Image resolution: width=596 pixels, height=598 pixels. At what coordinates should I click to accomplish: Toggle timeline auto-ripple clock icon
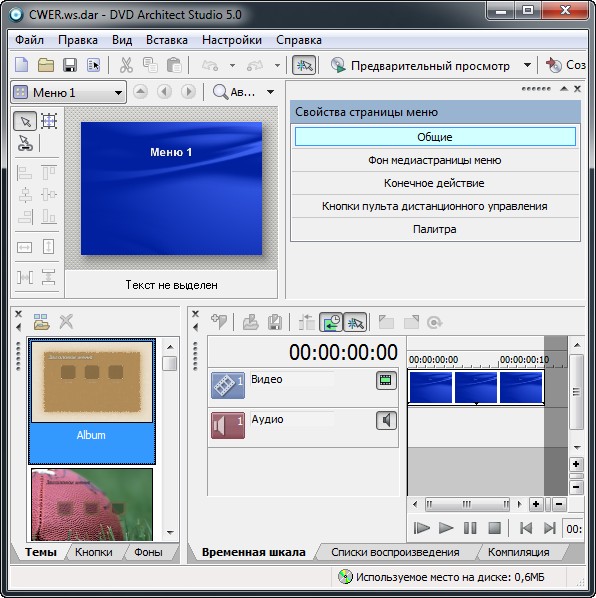pos(331,322)
